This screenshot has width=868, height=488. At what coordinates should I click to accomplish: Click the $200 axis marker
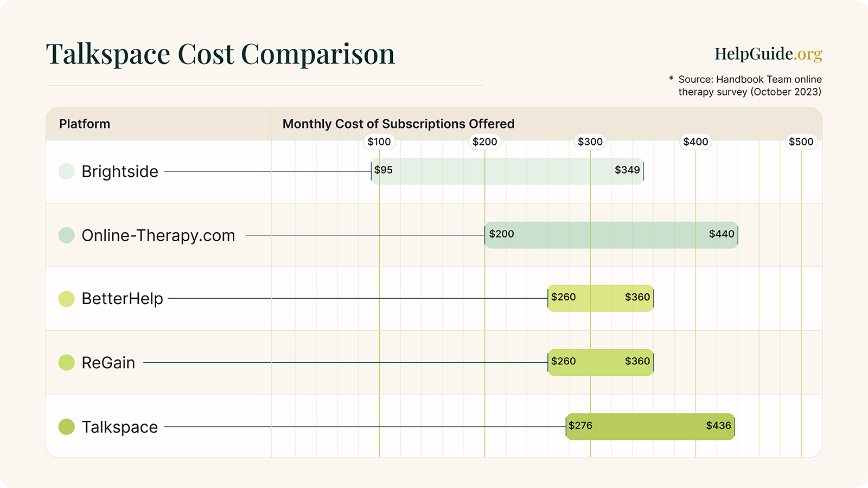click(x=484, y=142)
